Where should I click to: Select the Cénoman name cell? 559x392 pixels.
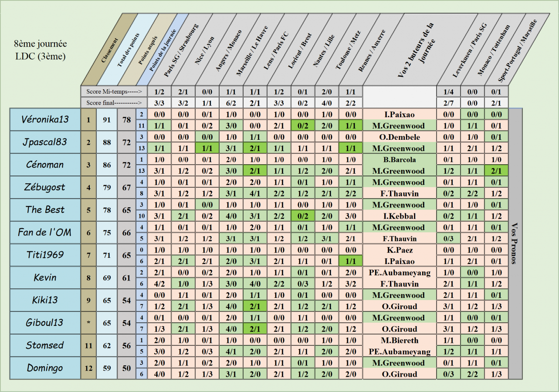point(45,165)
